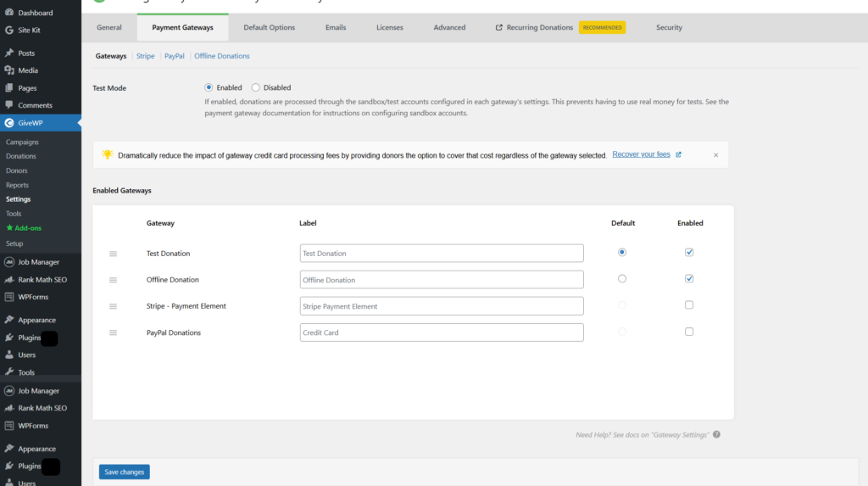Viewport: 868px width, 486px height.
Task: Click the help question mark icon
Action: coord(716,434)
